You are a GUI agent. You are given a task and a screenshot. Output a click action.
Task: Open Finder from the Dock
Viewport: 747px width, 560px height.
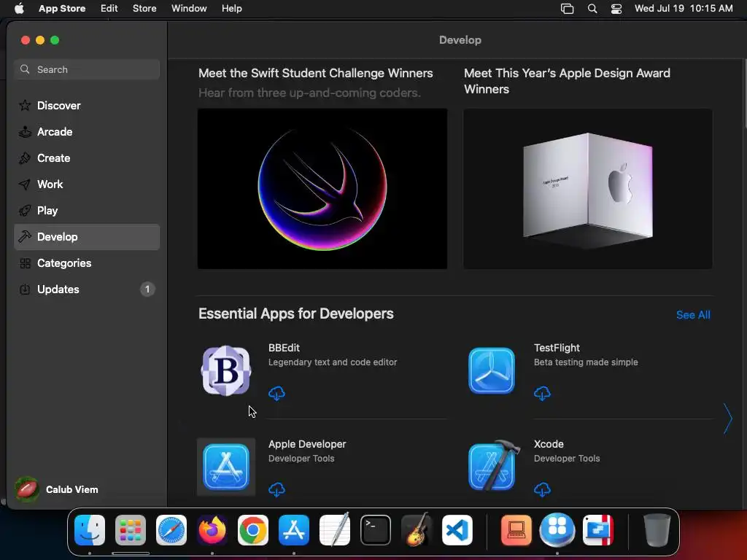click(90, 530)
